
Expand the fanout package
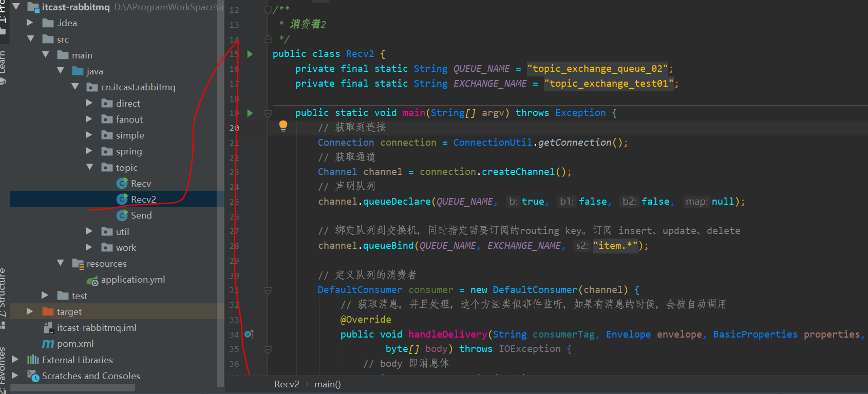(89, 119)
